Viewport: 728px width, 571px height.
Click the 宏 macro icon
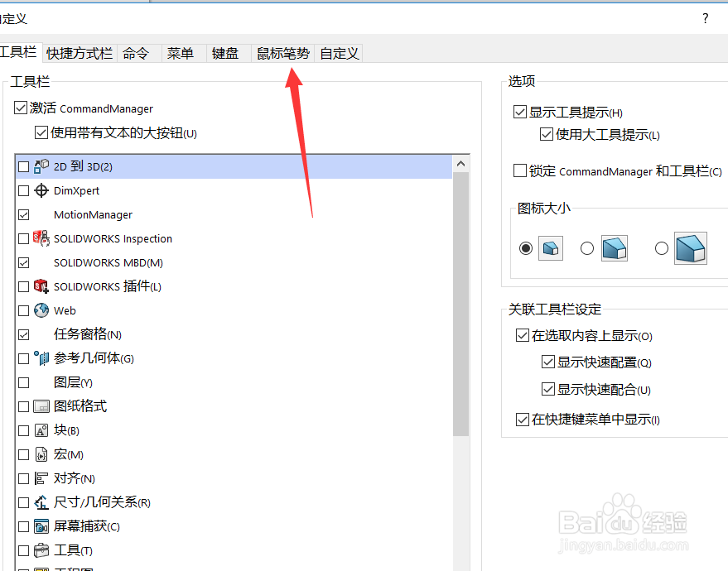[x=41, y=454]
